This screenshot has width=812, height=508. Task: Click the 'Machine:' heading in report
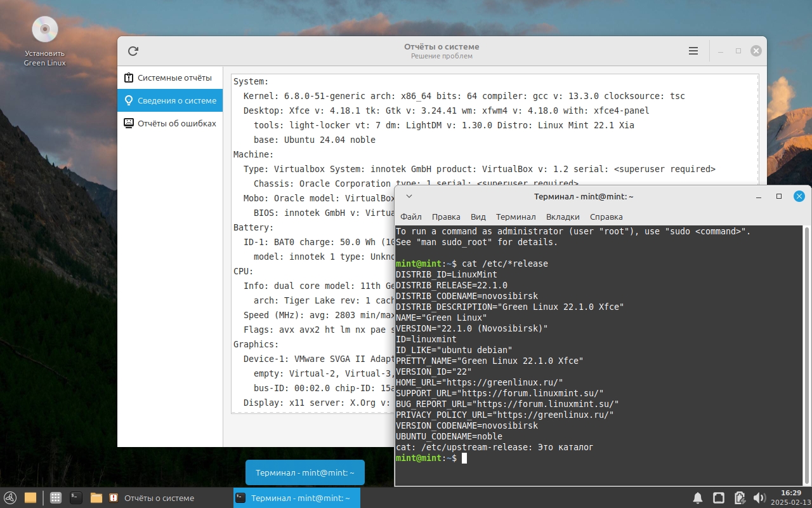tap(254, 154)
